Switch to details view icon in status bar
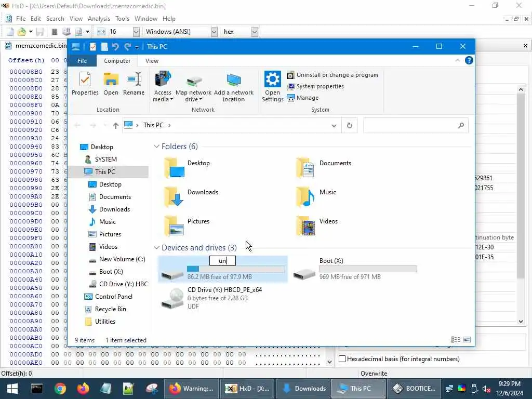 coord(456,340)
